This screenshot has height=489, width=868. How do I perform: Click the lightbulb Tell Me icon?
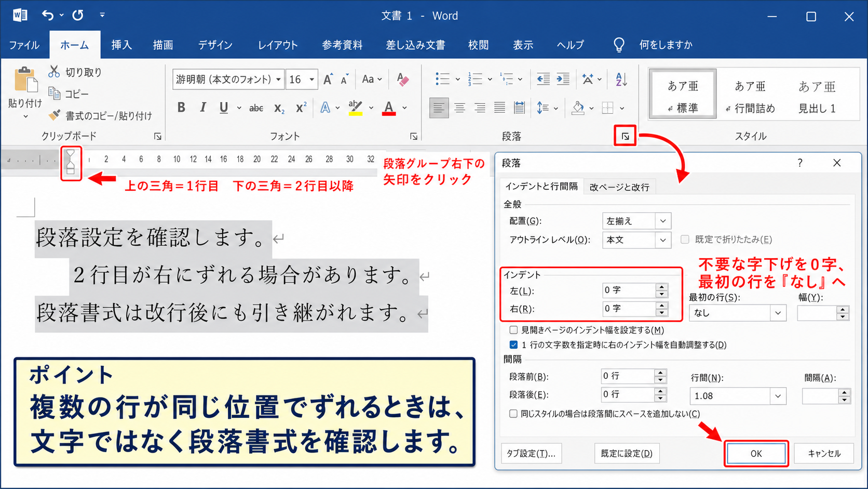[x=619, y=45]
